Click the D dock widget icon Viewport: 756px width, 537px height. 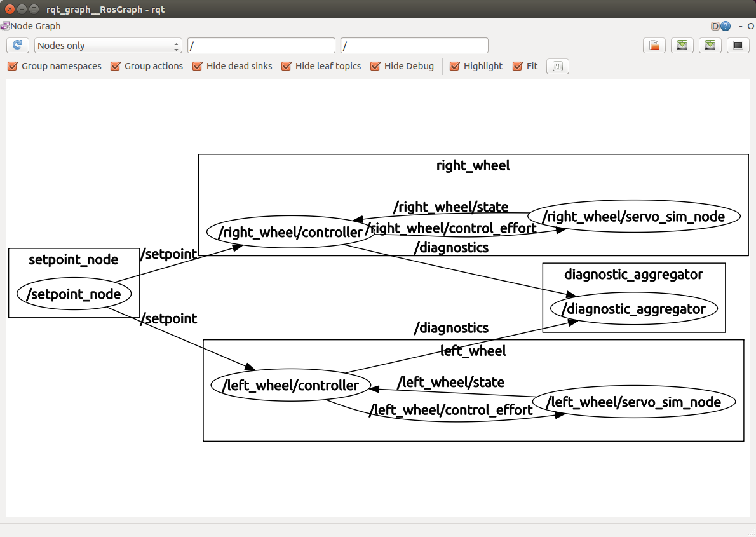[x=715, y=26]
